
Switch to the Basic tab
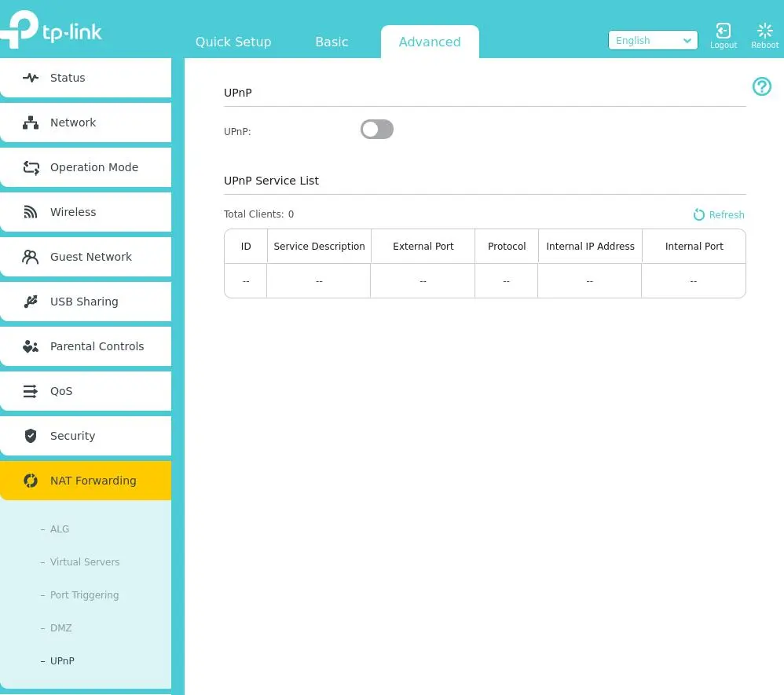coord(332,42)
